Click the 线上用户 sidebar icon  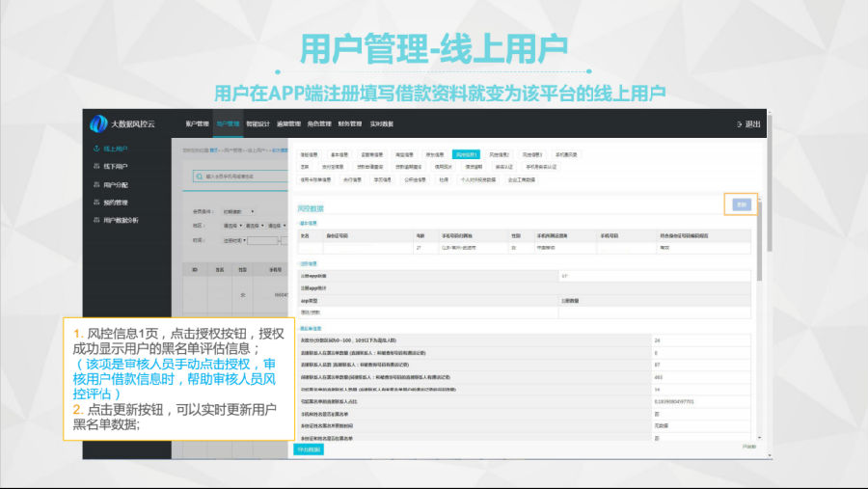point(95,149)
